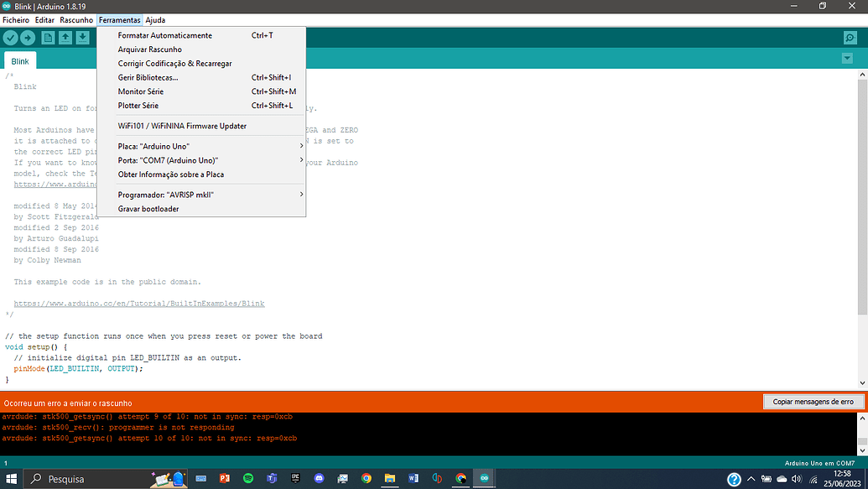Save the sketch with the toolbar icon
This screenshot has height=489, width=868.
tap(84, 37)
